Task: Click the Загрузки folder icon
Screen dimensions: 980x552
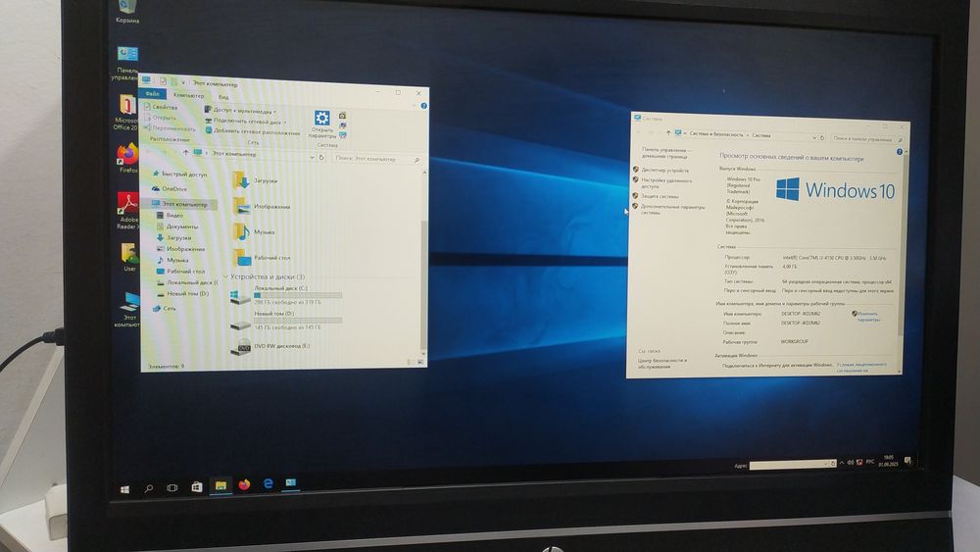Action: coord(241,180)
